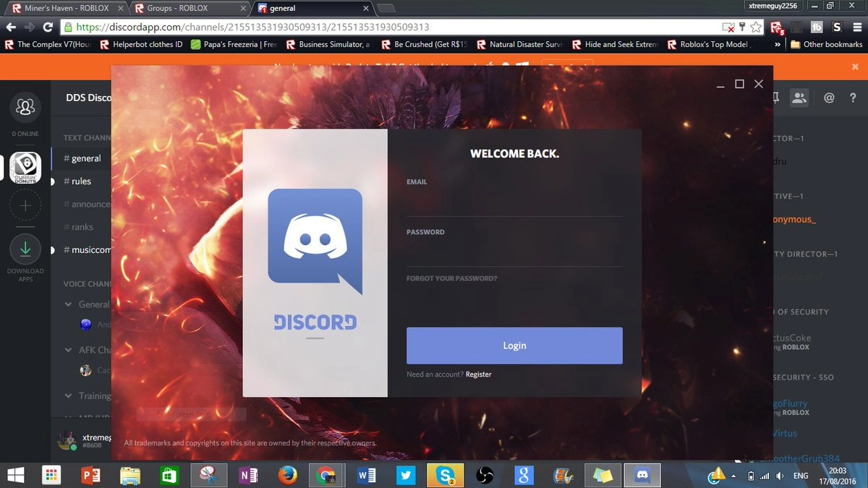Image resolution: width=868 pixels, height=488 pixels.
Task: Collapse the AFK voice channel group
Action: [69, 350]
